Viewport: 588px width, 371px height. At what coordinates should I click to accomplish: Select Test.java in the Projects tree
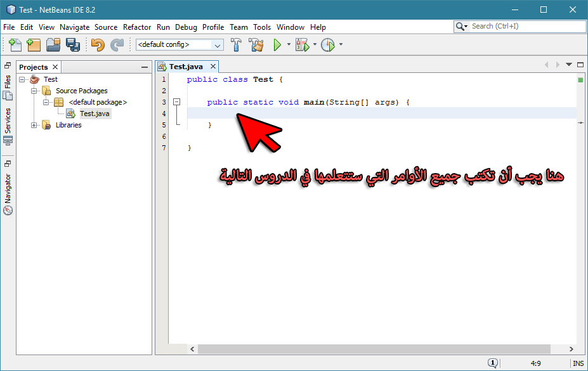(x=95, y=114)
